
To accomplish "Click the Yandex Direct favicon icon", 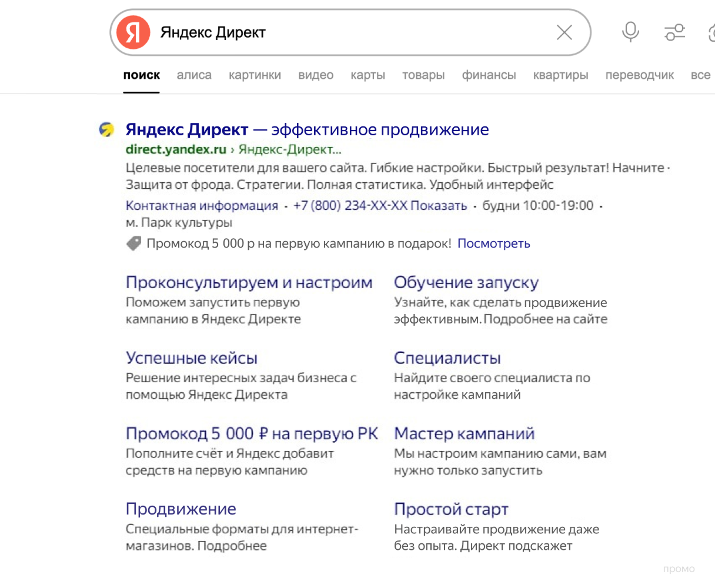I will [106, 129].
